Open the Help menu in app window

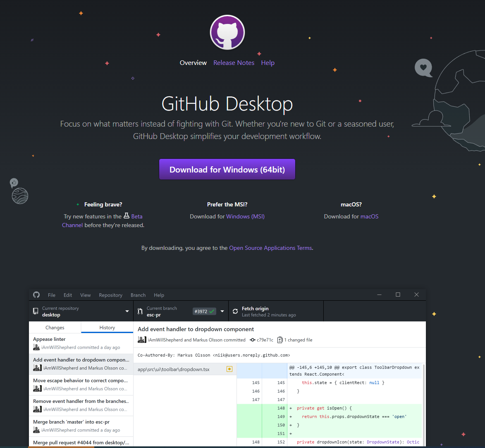159,295
